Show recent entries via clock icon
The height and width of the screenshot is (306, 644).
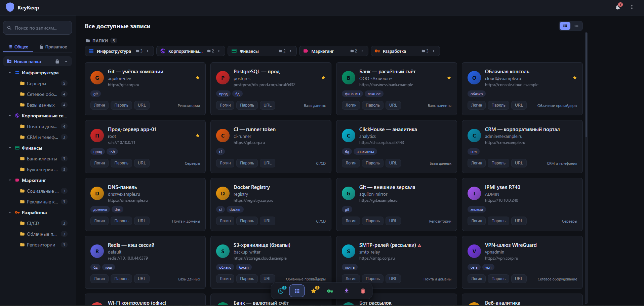281,291
